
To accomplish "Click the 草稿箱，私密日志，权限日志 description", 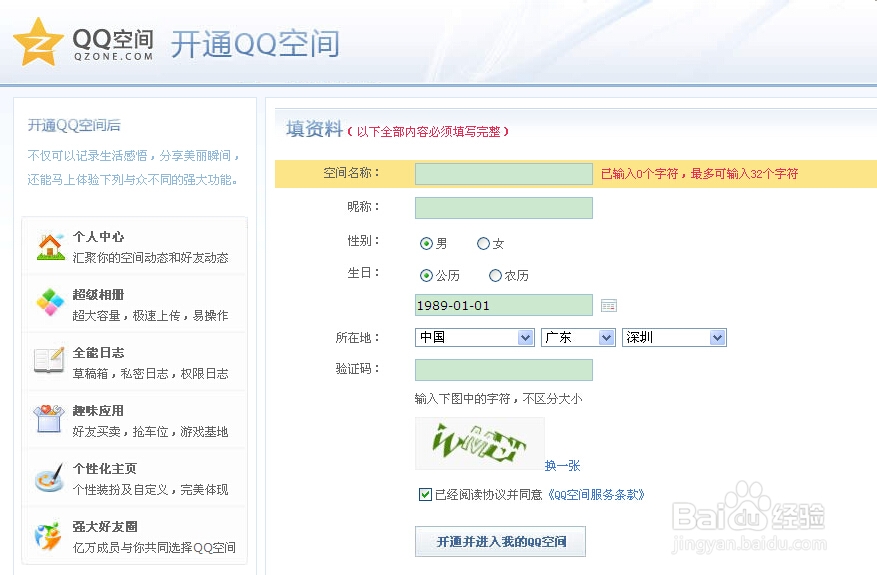I will pyautogui.click(x=150, y=374).
